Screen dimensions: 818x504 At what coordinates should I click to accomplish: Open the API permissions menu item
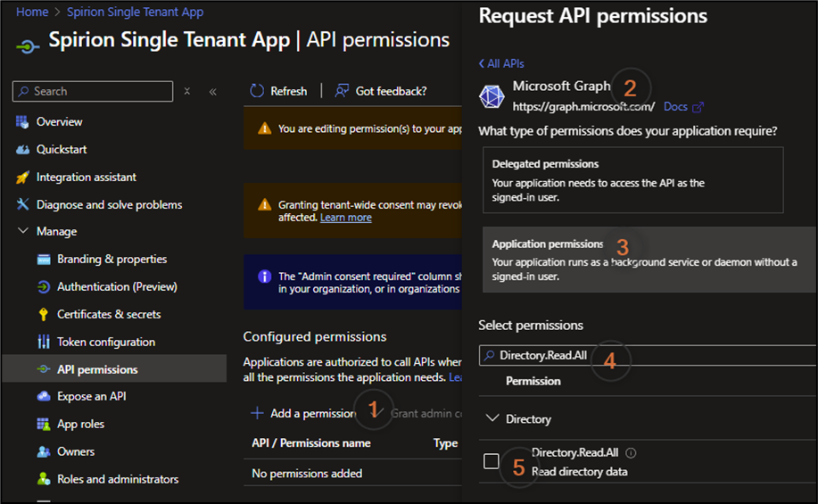(97, 369)
